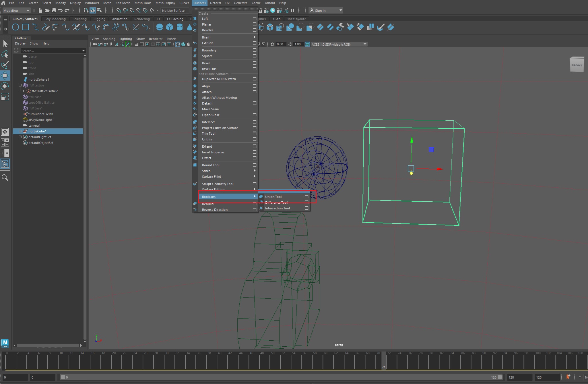Viewport: 588px width, 384px height.
Task: Activate the Scale tool in toolbox
Action: coord(5,97)
